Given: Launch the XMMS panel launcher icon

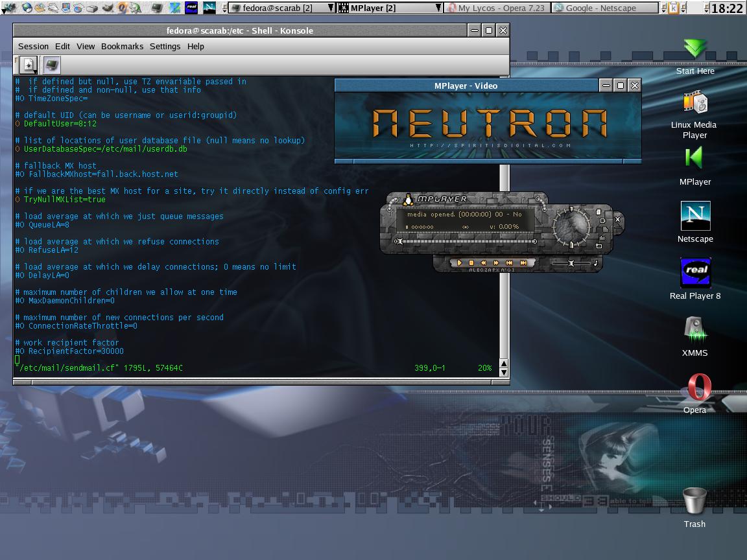Looking at the screenshot, I should 175,8.
